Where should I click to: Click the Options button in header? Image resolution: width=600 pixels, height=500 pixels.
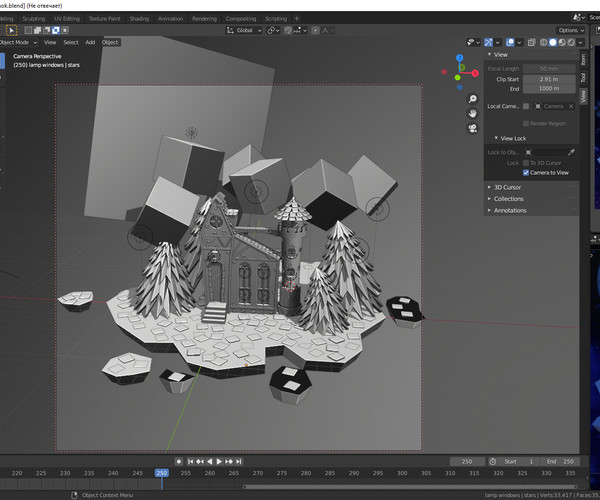click(570, 30)
